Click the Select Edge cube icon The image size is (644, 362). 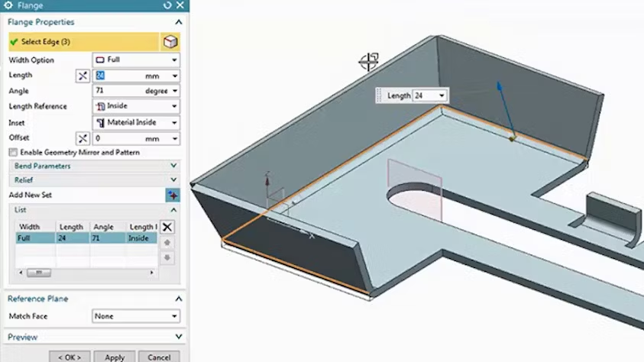pyautogui.click(x=171, y=42)
